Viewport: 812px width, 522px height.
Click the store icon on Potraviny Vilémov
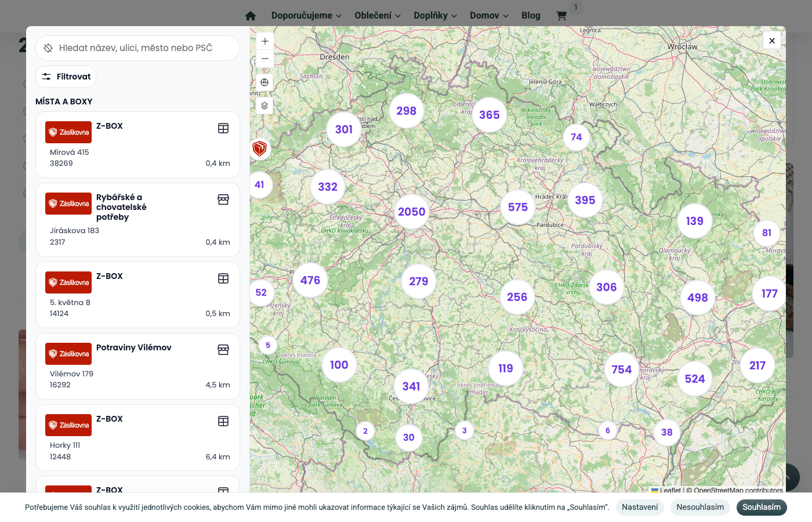(x=223, y=350)
